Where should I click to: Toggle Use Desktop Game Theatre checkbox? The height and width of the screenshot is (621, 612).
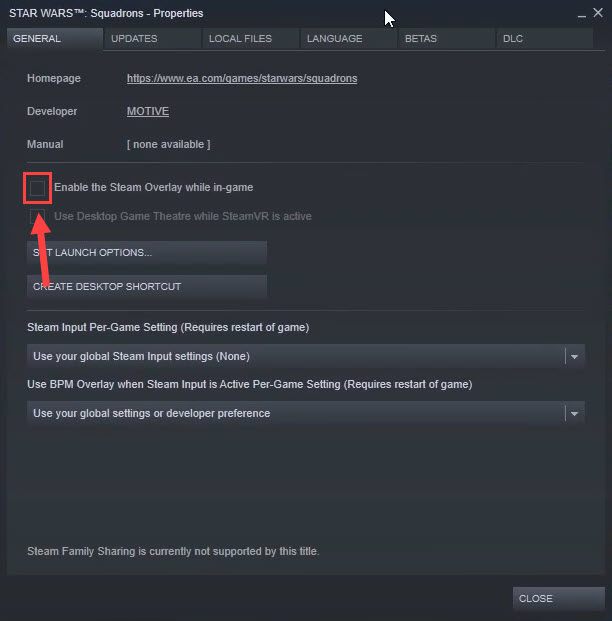[x=37, y=216]
